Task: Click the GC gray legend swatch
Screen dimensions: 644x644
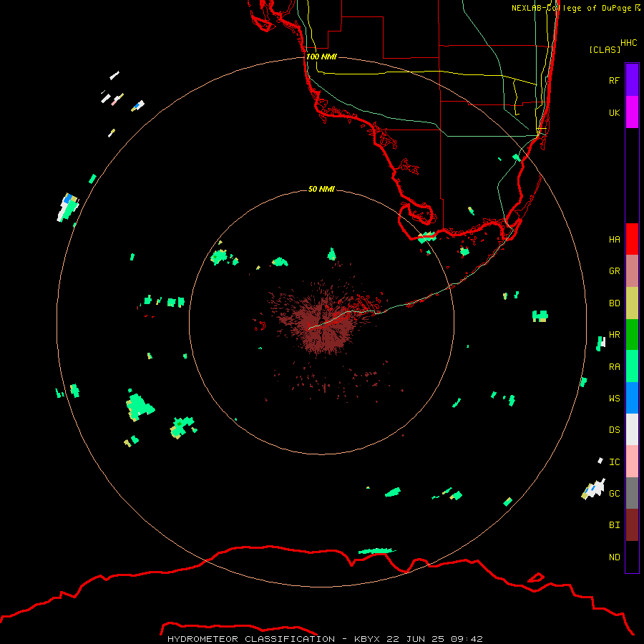Action: [x=632, y=493]
